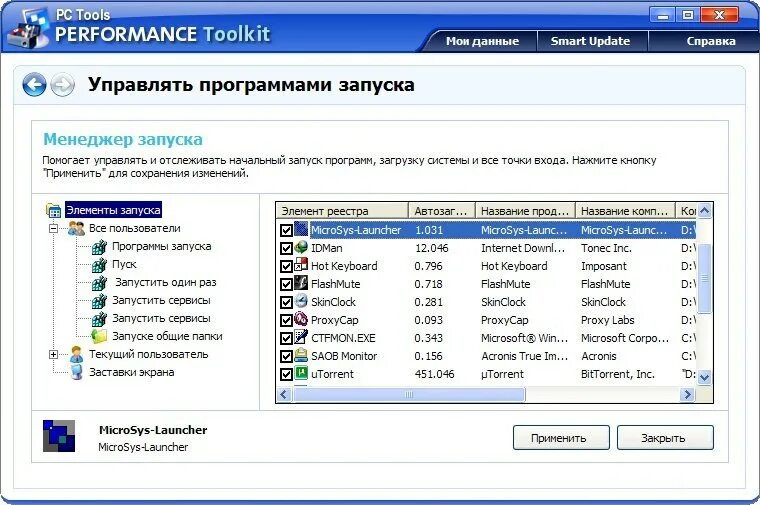The height and width of the screenshot is (505, 760).
Task: Click the SkinClock clock icon
Action: pyautogui.click(x=301, y=301)
